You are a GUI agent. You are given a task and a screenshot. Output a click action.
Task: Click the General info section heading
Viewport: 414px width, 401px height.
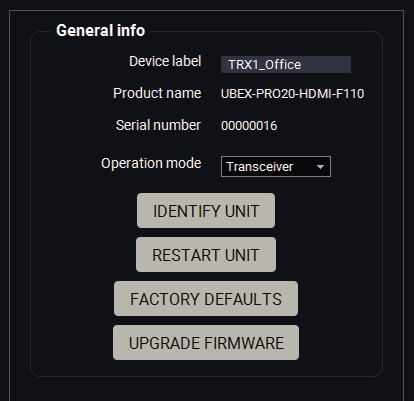(101, 30)
